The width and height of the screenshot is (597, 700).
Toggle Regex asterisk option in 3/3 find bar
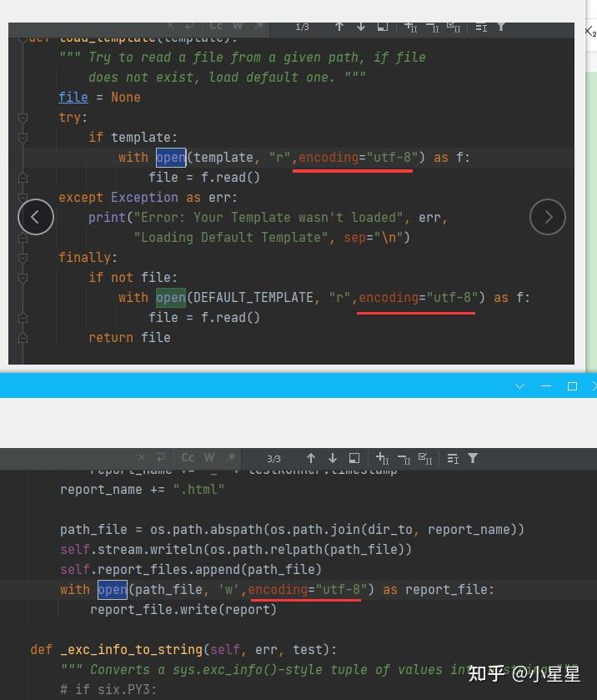(x=231, y=457)
